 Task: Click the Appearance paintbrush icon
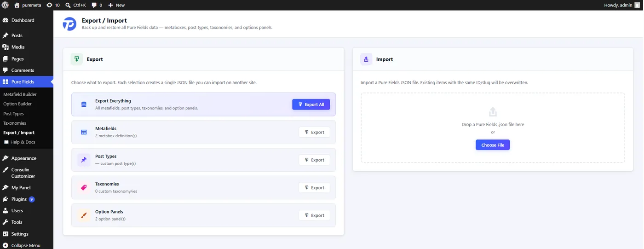tap(6, 158)
